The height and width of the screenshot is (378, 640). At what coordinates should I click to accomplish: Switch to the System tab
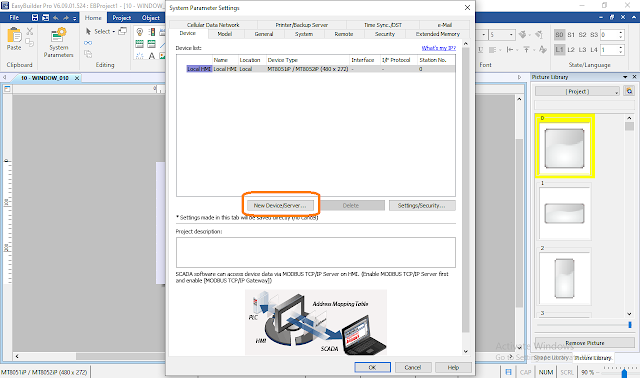pos(304,34)
